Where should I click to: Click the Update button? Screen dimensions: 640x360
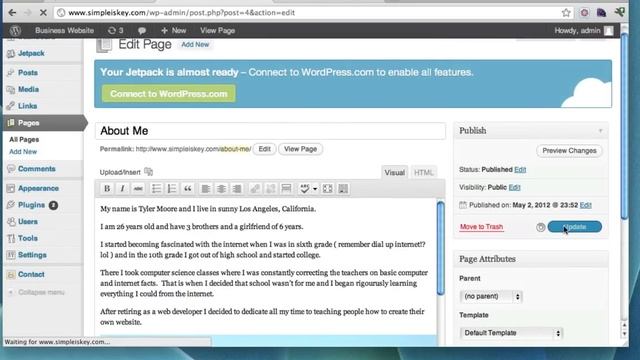click(575, 227)
